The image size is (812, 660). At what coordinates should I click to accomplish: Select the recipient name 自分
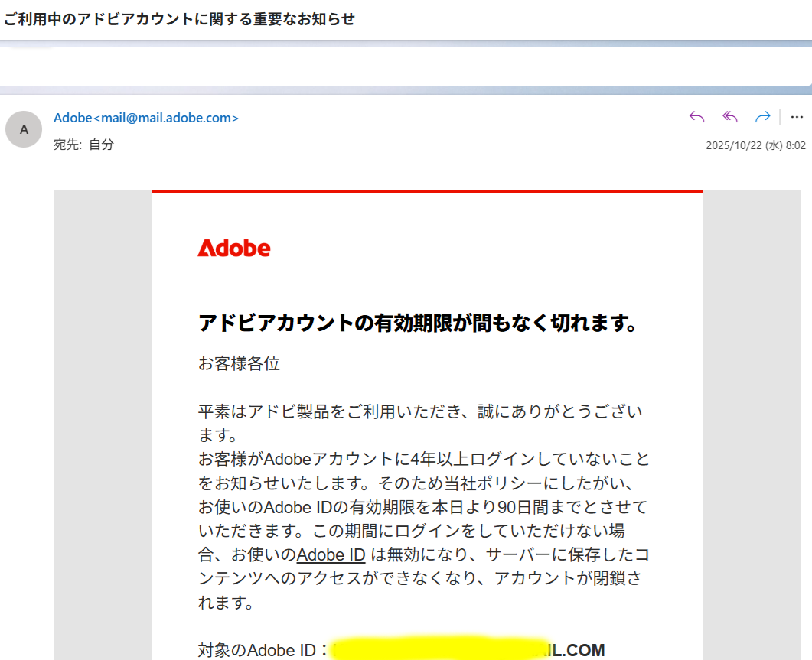pyautogui.click(x=101, y=144)
